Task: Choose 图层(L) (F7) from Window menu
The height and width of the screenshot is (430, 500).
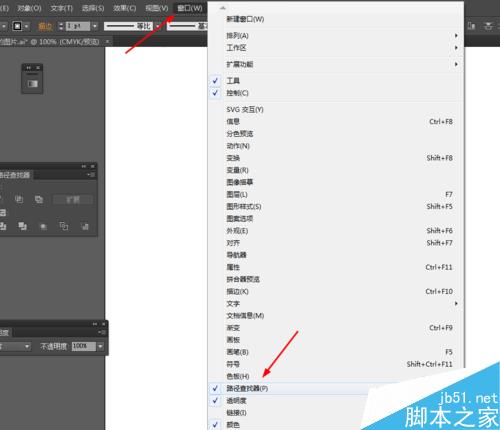Action: coord(336,194)
